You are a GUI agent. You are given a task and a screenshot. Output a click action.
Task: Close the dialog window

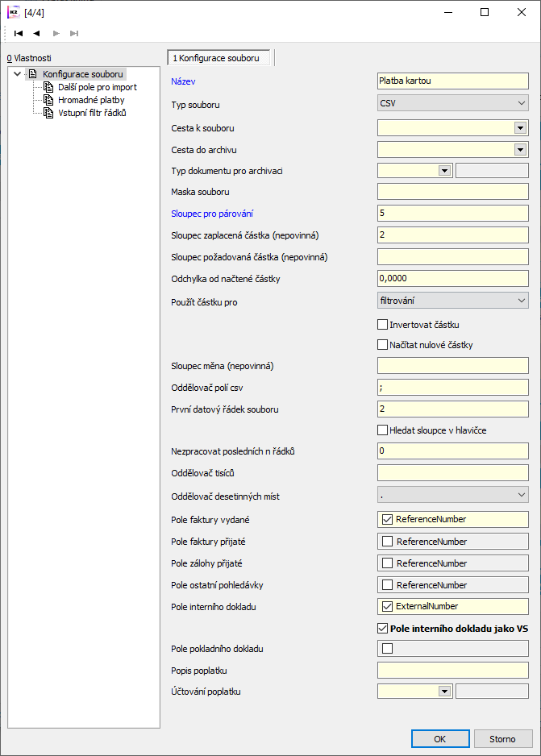pyautogui.click(x=521, y=12)
